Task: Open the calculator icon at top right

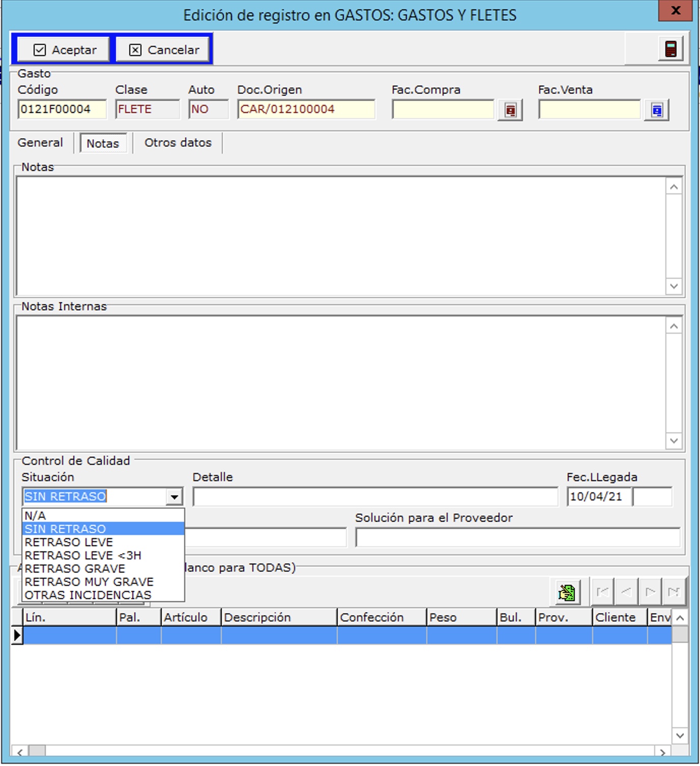Action: click(670, 49)
